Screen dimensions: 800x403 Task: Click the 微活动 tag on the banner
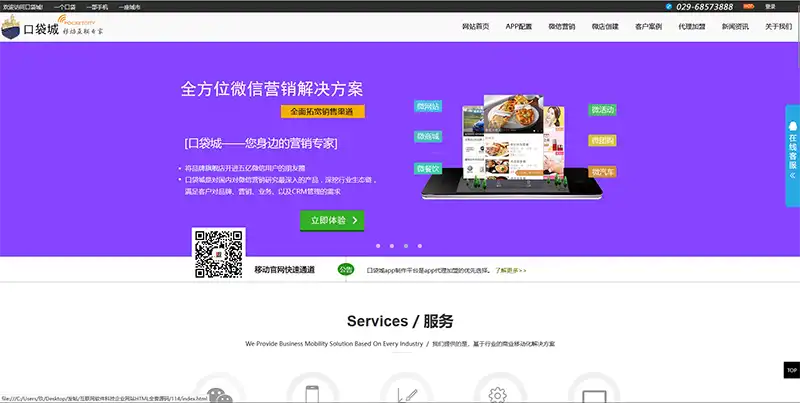603,110
